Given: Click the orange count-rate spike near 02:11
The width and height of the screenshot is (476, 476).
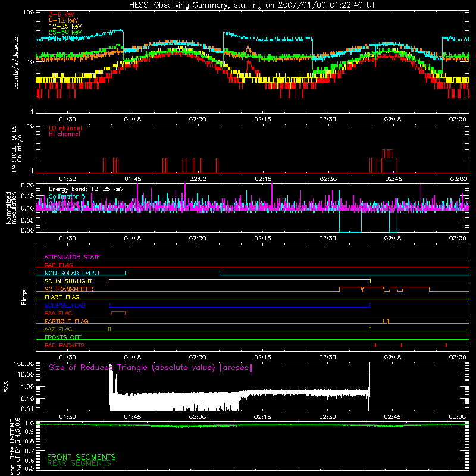Looking at the screenshot, I should [x=248, y=48].
